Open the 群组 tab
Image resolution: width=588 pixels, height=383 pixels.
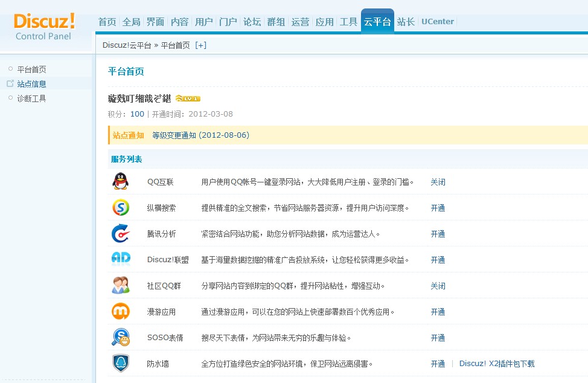pyautogui.click(x=276, y=22)
